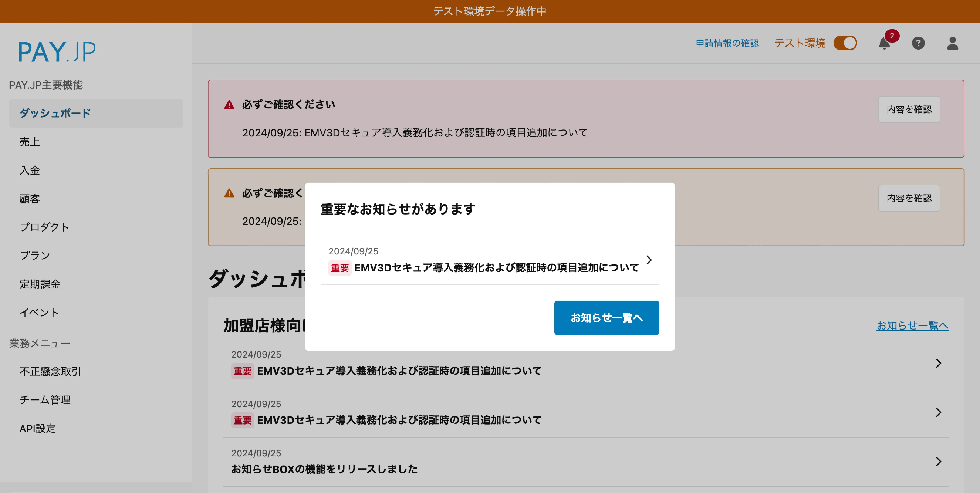Open the underlined お知らせ一覧へ link on the dashboard

pos(912,326)
